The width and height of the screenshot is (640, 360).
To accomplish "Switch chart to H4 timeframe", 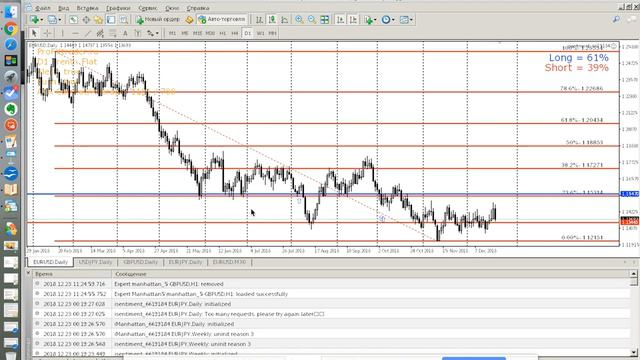I will 235,33.
